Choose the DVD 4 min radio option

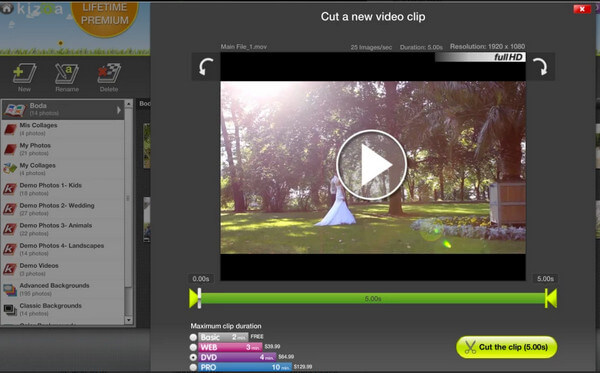[193, 357]
